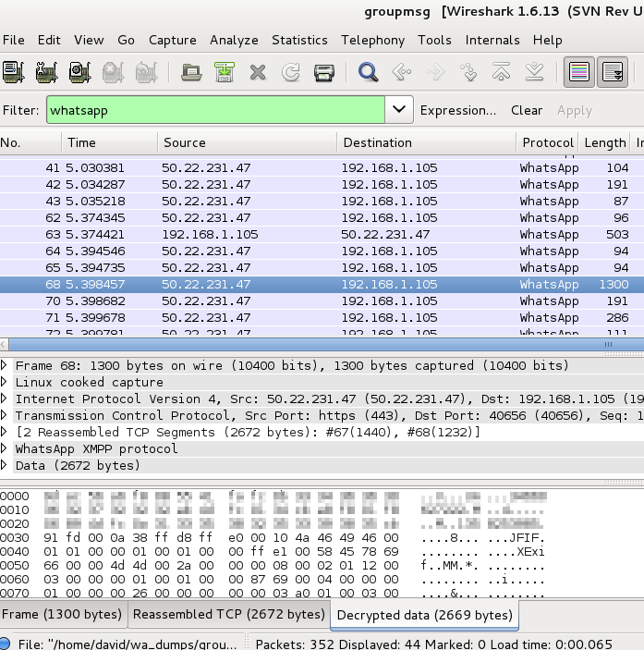The height and width of the screenshot is (650, 644).
Task: Sort by the Source column header
Action: 248,142
